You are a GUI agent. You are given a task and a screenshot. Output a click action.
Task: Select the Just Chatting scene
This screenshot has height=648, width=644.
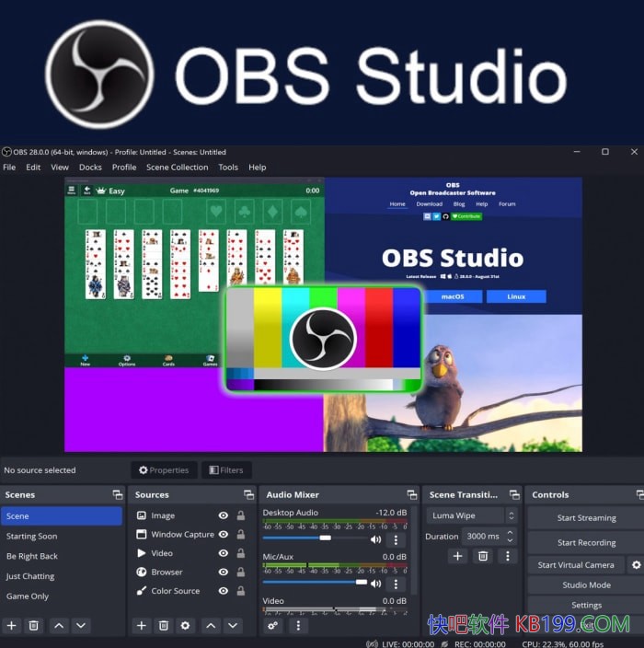pyautogui.click(x=61, y=575)
